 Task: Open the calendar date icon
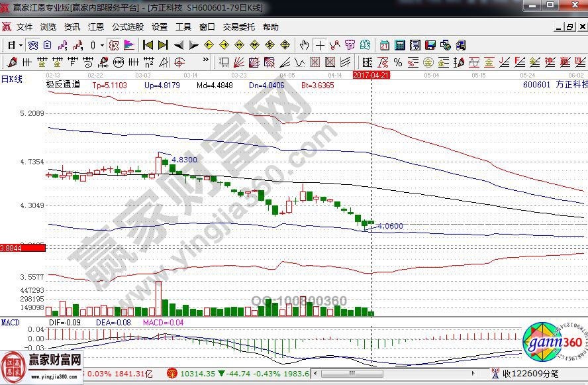pyautogui.click(x=385, y=45)
